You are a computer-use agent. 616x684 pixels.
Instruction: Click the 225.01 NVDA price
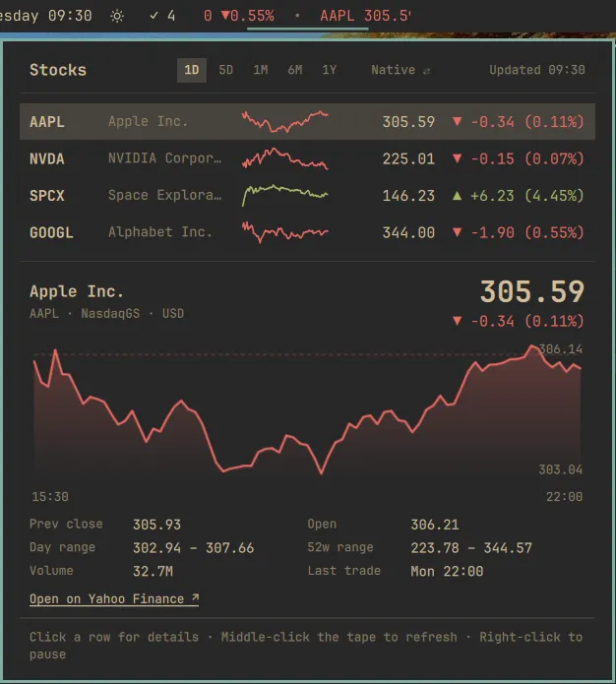(408, 158)
